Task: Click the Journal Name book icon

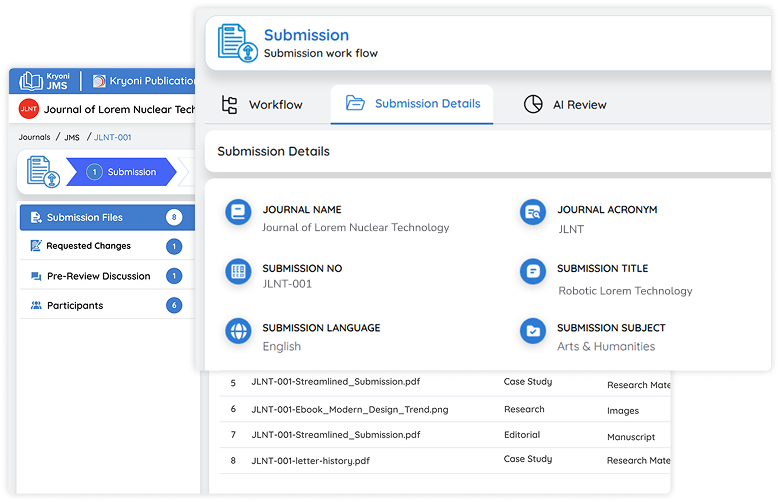Action: [x=238, y=212]
